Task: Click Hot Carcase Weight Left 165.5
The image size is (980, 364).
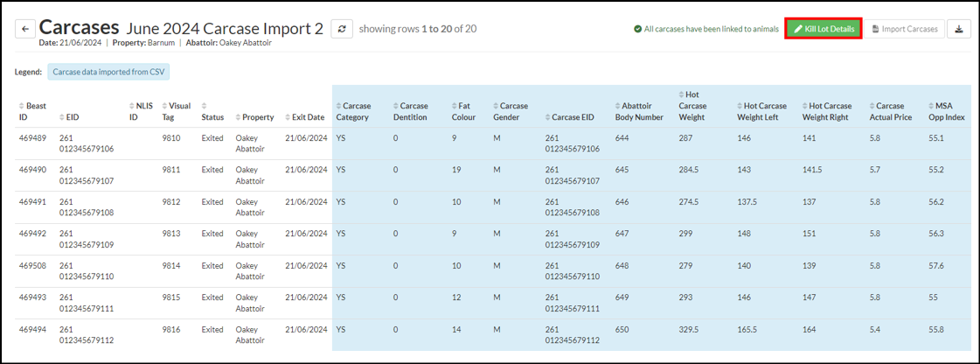Action: pos(747,329)
